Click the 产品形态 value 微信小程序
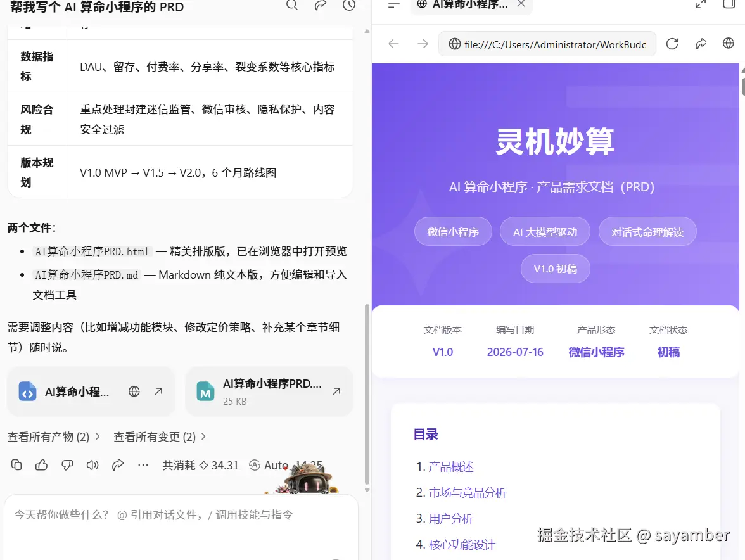Viewport: 745px width, 560px height. click(x=596, y=352)
